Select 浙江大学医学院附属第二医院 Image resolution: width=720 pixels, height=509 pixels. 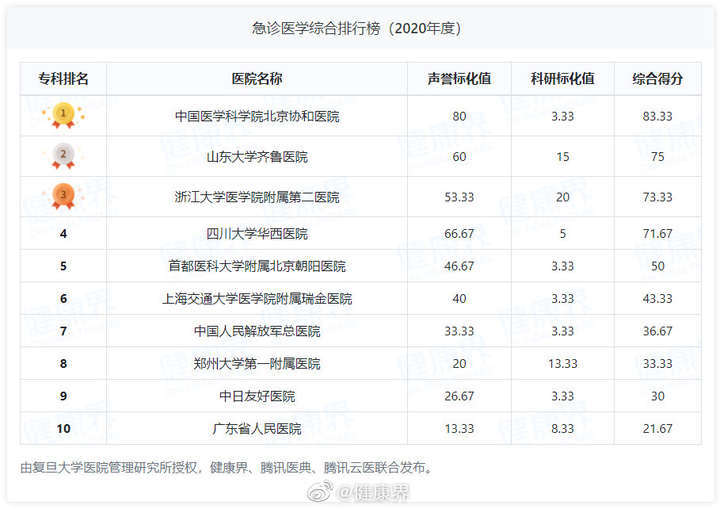[257, 197]
